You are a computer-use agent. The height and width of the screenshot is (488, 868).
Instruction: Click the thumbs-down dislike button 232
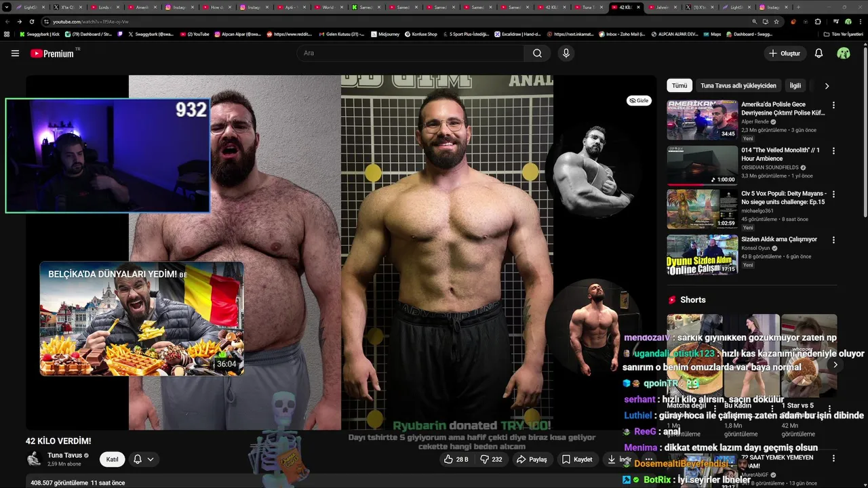pyautogui.click(x=491, y=460)
